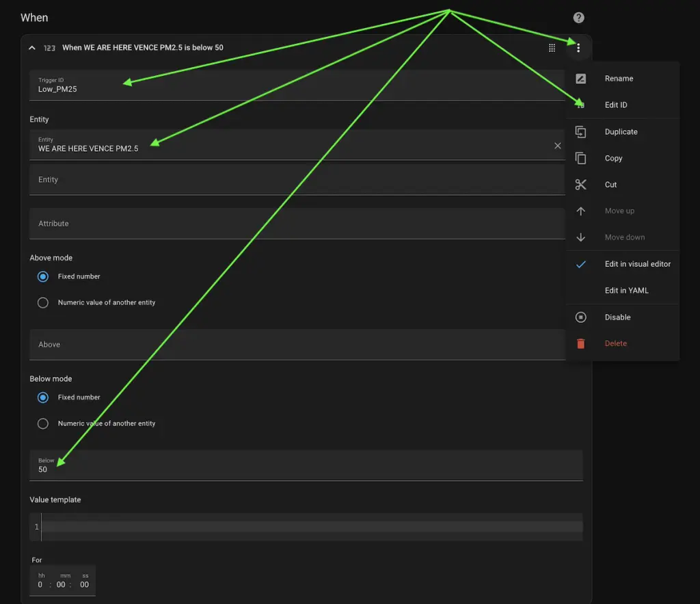Click the three-dot overflow menu icon

point(578,48)
